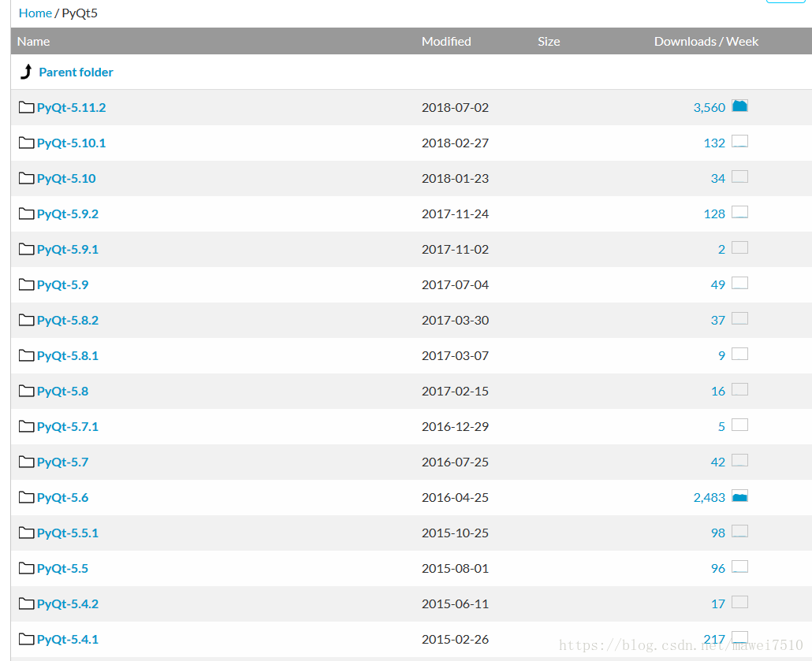The width and height of the screenshot is (812, 661).
Task: Sort by Downloads / Week column
Action: (706, 42)
